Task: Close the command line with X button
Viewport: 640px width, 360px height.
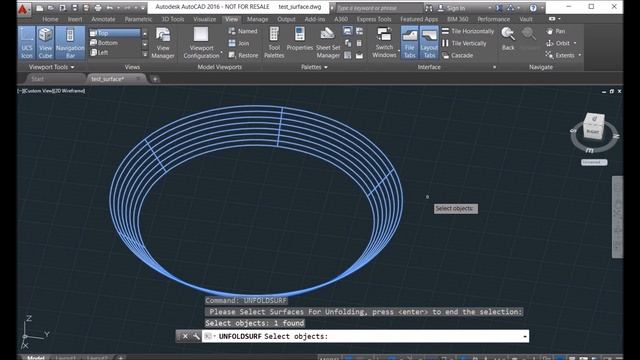Action: pos(185,336)
